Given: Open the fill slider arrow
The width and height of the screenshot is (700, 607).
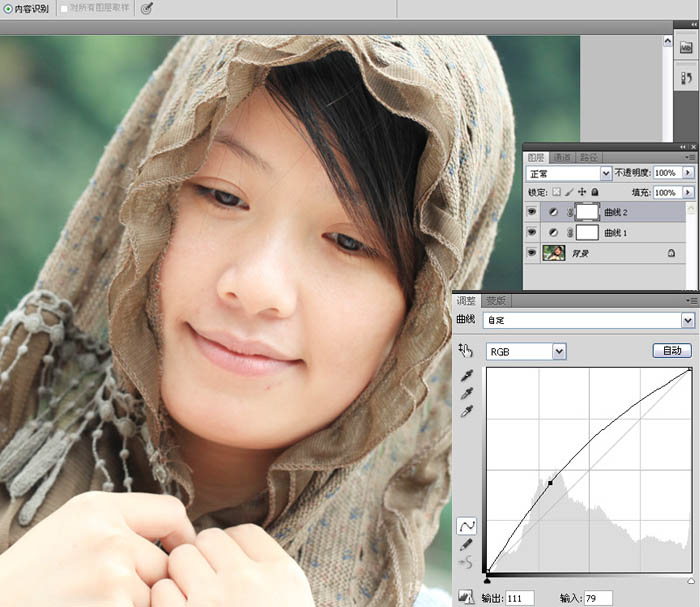Looking at the screenshot, I should (688, 192).
